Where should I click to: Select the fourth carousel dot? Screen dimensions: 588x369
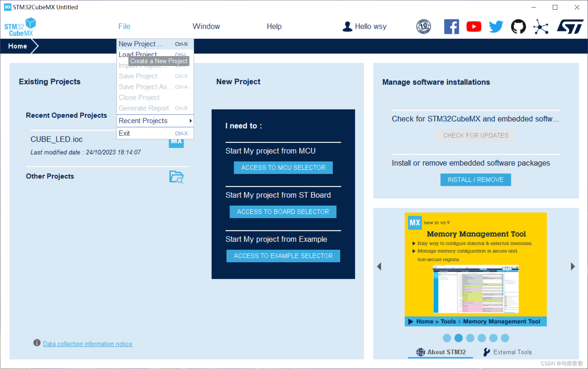(x=482, y=338)
